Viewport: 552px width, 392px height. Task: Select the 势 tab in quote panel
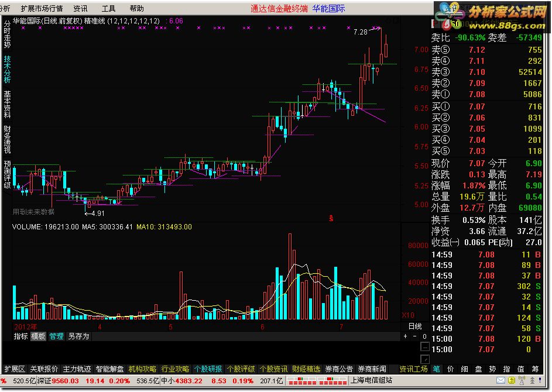(x=492, y=369)
